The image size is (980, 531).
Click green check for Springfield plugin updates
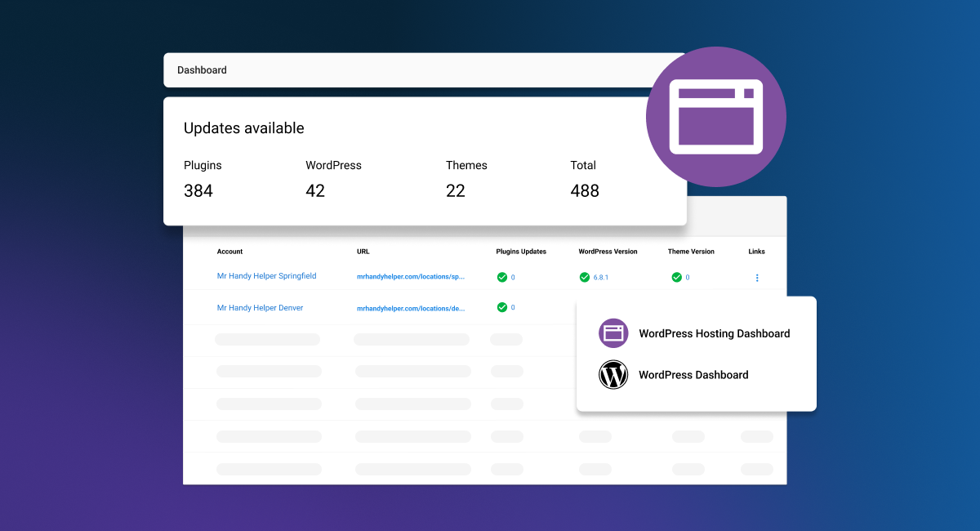[502, 278]
